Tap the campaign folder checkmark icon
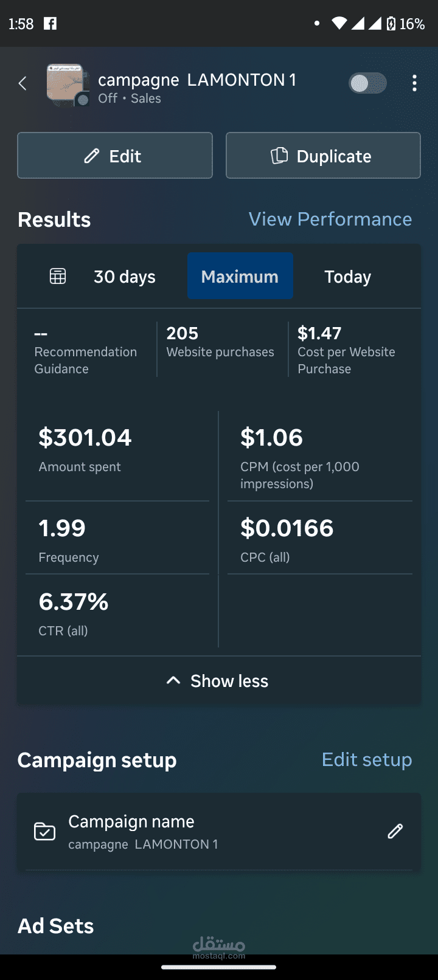The image size is (438, 980). pyautogui.click(x=44, y=831)
